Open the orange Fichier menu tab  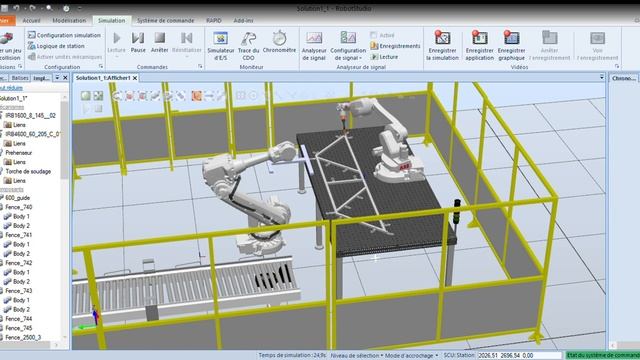[7, 20]
